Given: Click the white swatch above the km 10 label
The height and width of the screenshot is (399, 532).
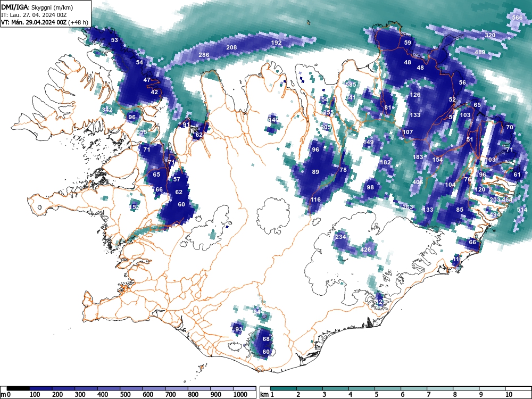Looking at the screenshot, I should click(518, 388).
